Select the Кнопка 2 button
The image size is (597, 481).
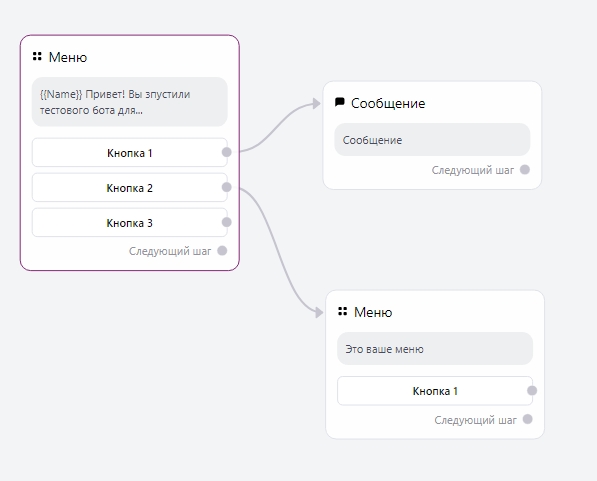(129, 187)
